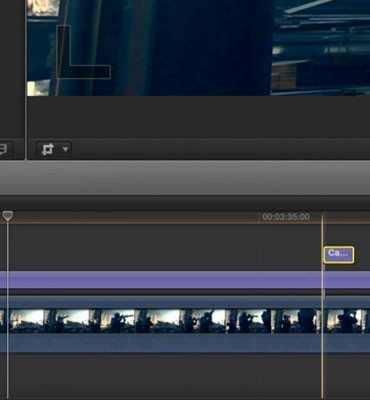Select the long purple clip in timeline
This screenshot has height=400, width=370.
click(185, 280)
